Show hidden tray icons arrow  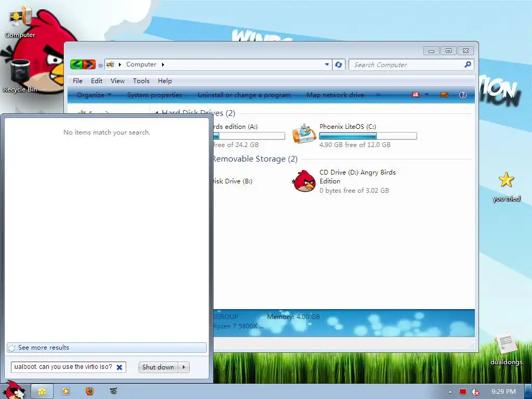[x=450, y=392]
